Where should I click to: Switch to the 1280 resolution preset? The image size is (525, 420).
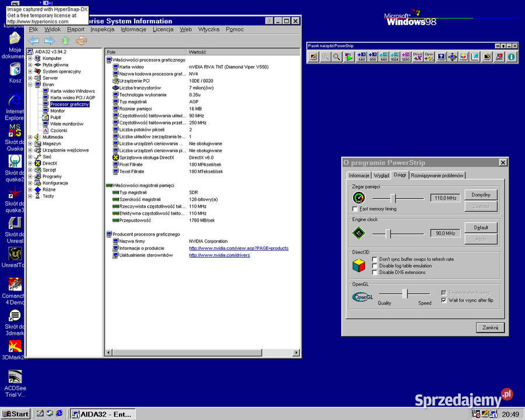click(406, 57)
